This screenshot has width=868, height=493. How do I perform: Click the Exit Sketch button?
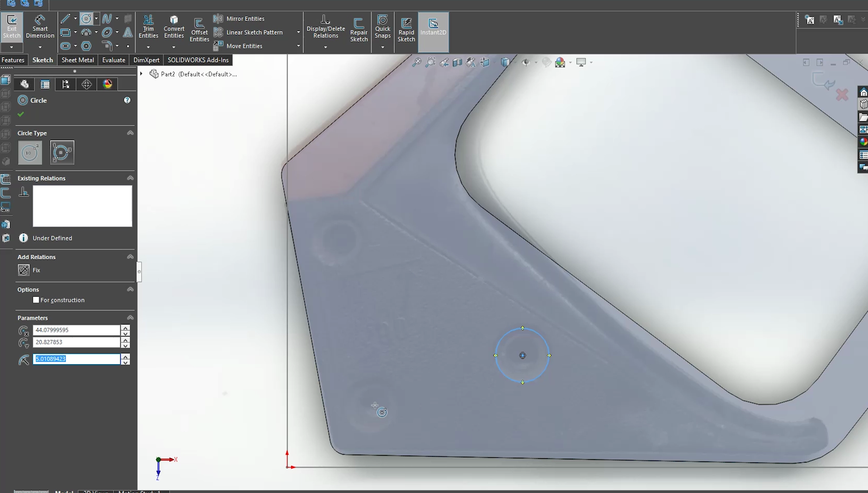click(12, 26)
